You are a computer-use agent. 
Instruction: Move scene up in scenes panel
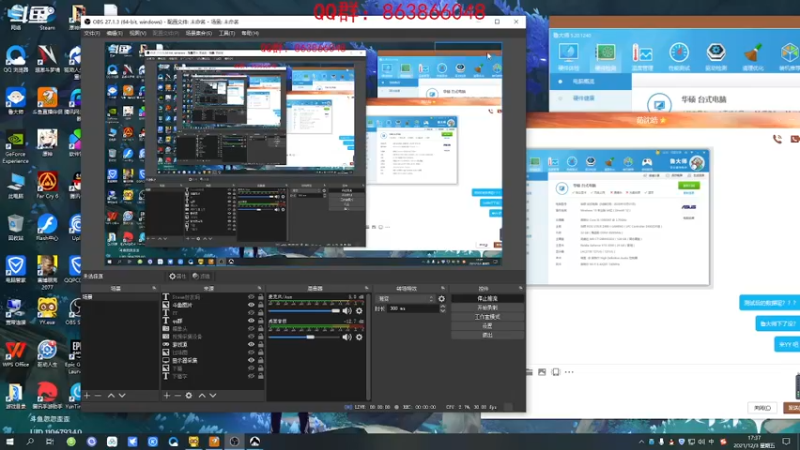pos(111,395)
